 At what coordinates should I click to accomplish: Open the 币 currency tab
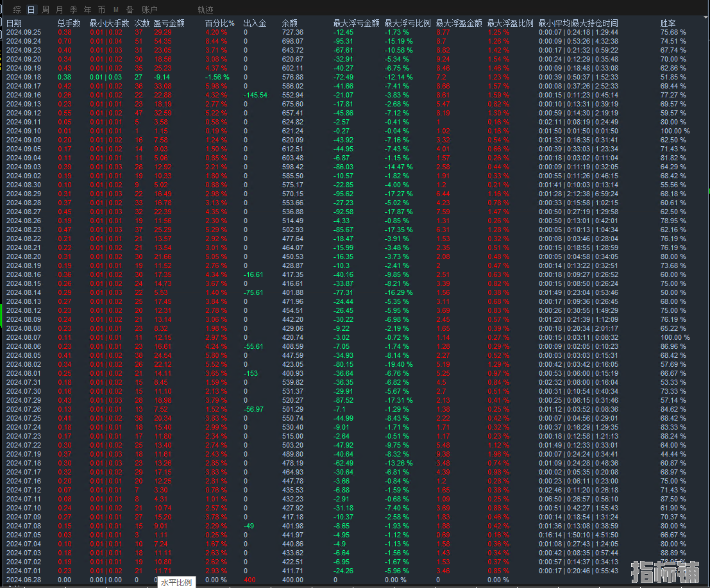point(101,10)
